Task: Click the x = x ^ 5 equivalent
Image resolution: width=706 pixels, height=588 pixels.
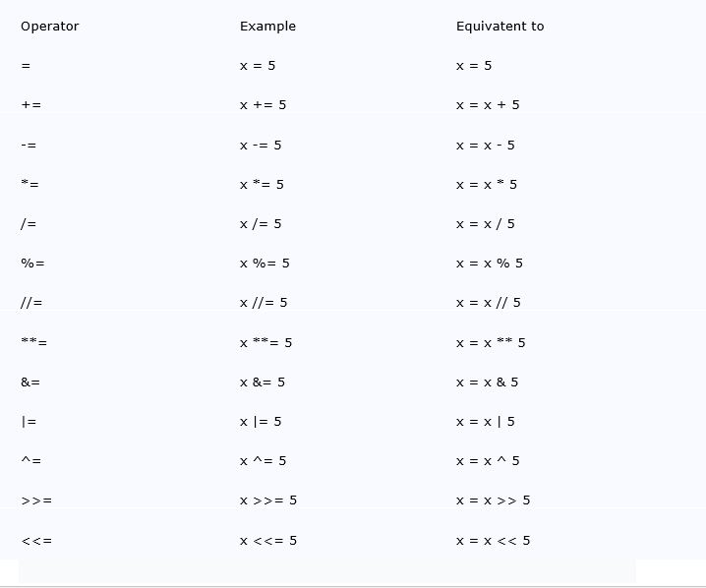Action: [x=488, y=461]
